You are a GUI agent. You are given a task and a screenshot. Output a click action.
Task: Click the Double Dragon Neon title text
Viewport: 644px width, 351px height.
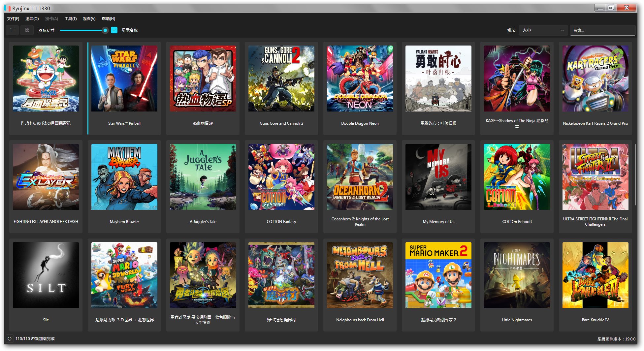(360, 123)
